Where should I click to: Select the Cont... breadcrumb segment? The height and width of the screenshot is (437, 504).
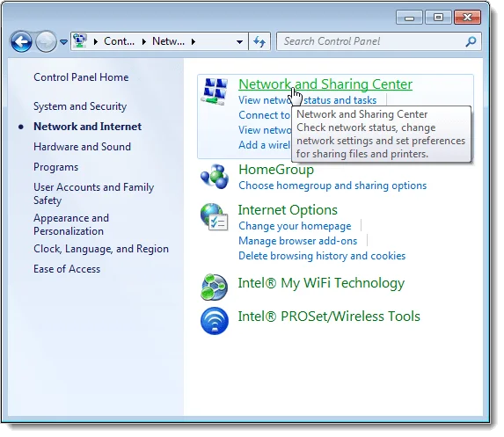119,41
